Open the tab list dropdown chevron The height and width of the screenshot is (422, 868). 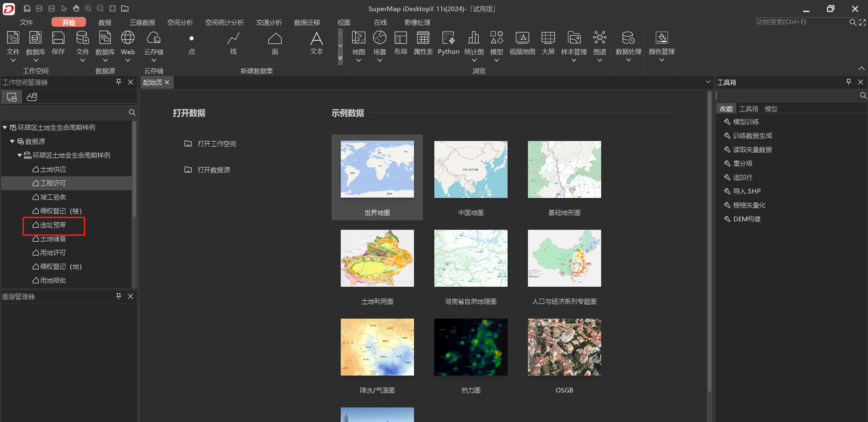(x=708, y=82)
